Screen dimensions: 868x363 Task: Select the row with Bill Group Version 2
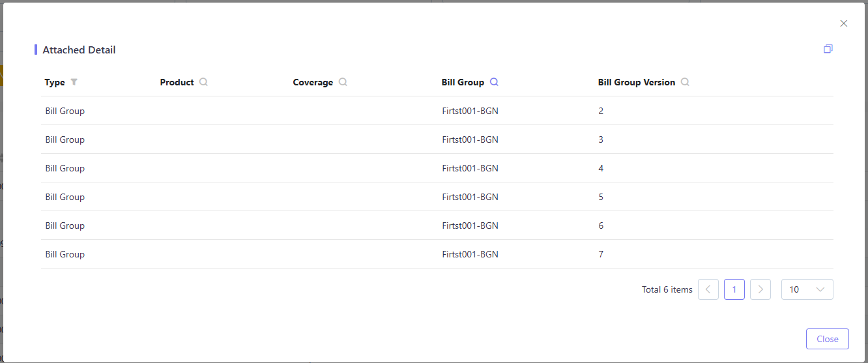[437, 111]
